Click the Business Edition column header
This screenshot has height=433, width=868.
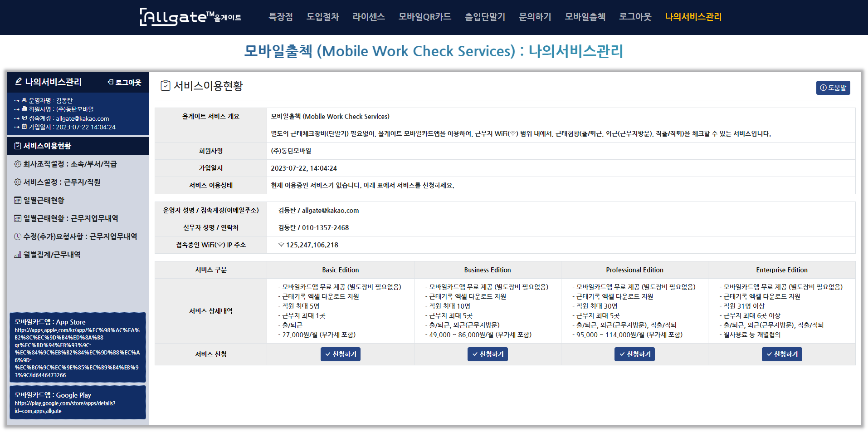tap(488, 270)
